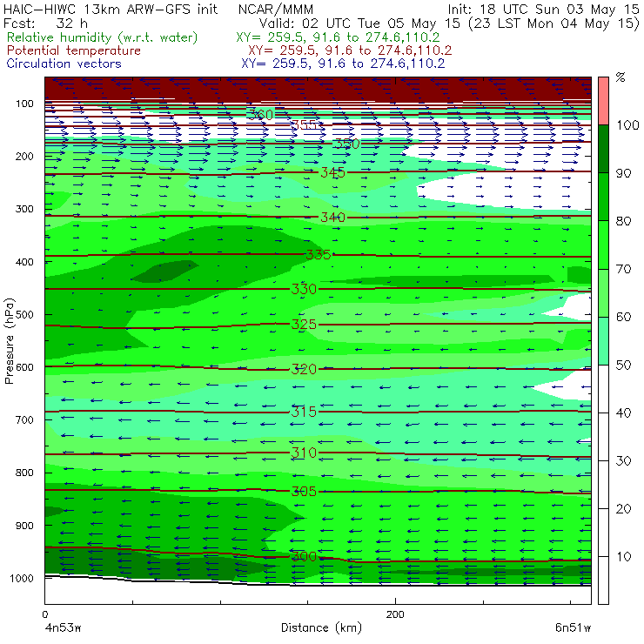This screenshot has height=644, width=644.
Task: Click the 320 contour label
Action: [x=304, y=369]
